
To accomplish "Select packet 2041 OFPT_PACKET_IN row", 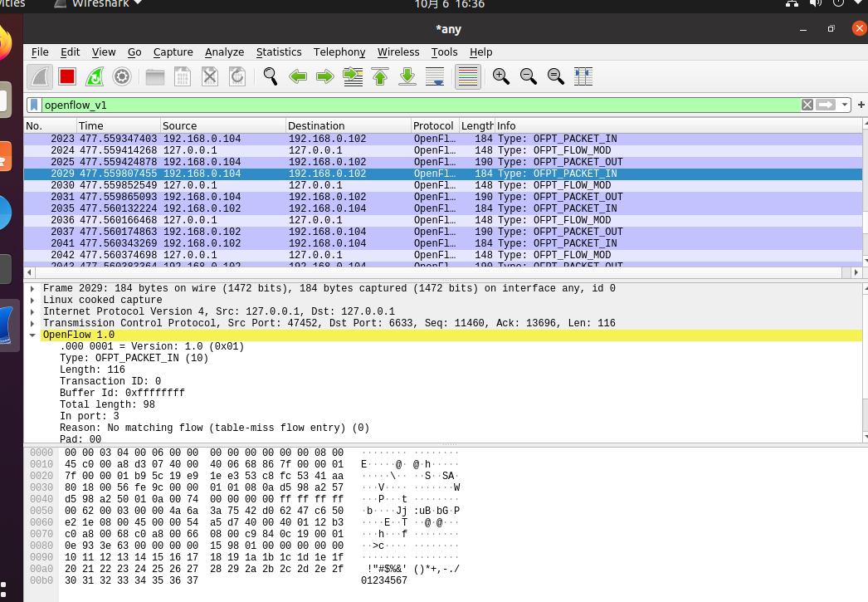I will pos(443,243).
